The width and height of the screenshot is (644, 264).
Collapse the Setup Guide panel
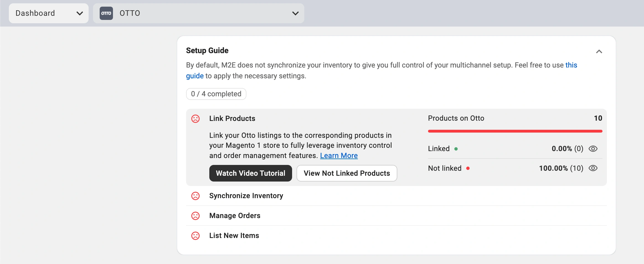pos(599,51)
